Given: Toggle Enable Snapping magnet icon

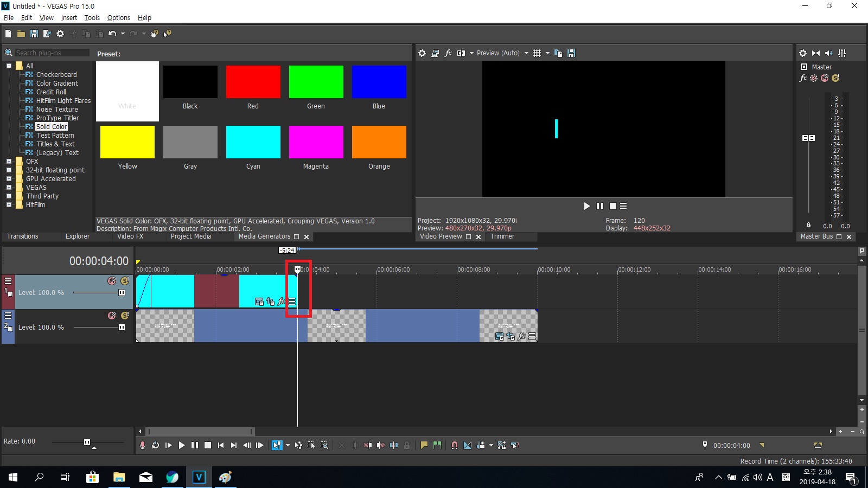Looking at the screenshot, I should pos(455,445).
